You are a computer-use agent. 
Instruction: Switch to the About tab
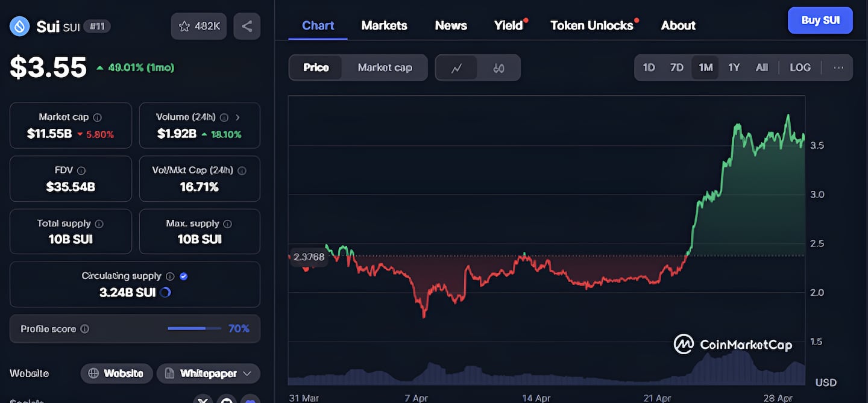pyautogui.click(x=678, y=25)
